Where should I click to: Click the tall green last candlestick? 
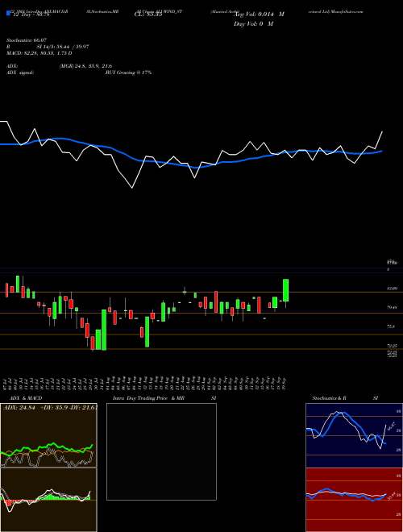point(285,290)
